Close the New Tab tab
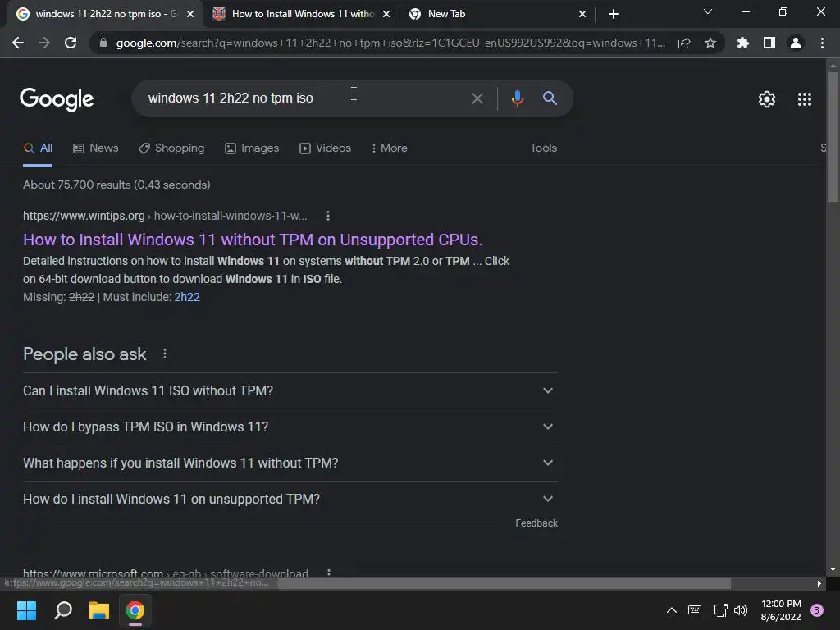This screenshot has width=840, height=630. [x=582, y=14]
